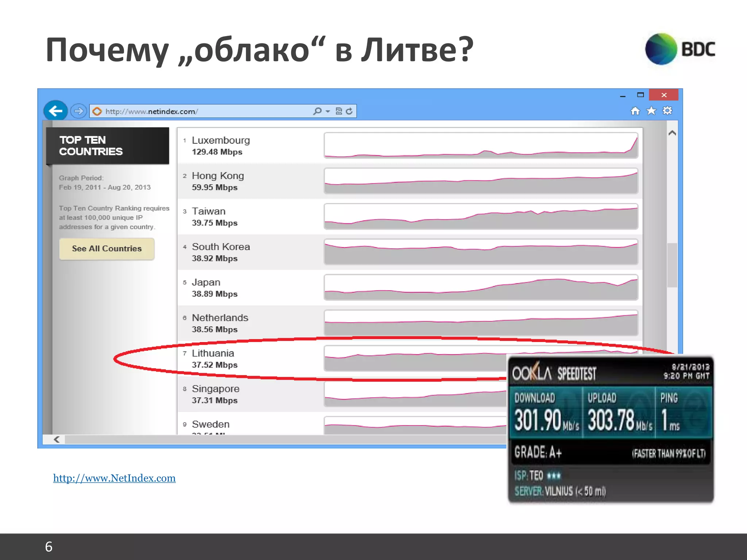
Task: Maximize the browser window
Action: coord(640,95)
